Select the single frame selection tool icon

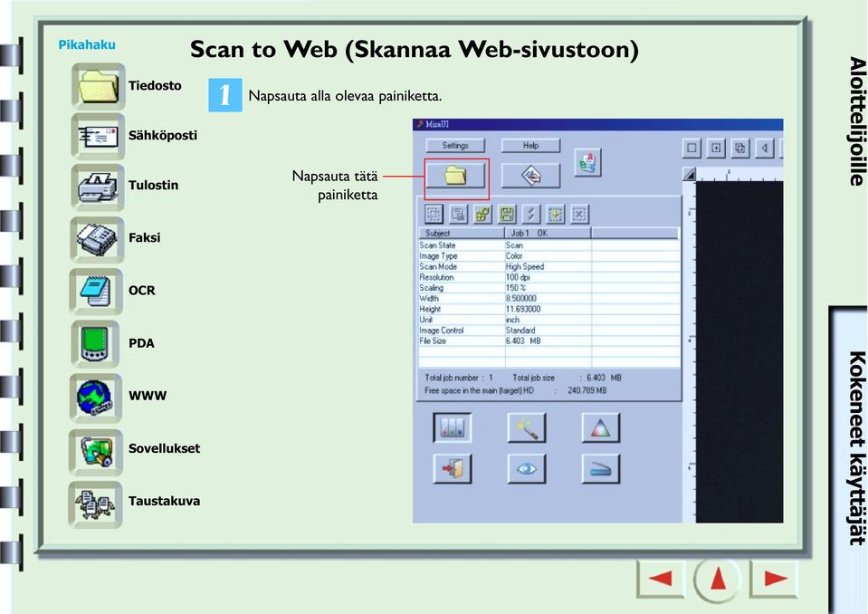pyautogui.click(x=692, y=148)
